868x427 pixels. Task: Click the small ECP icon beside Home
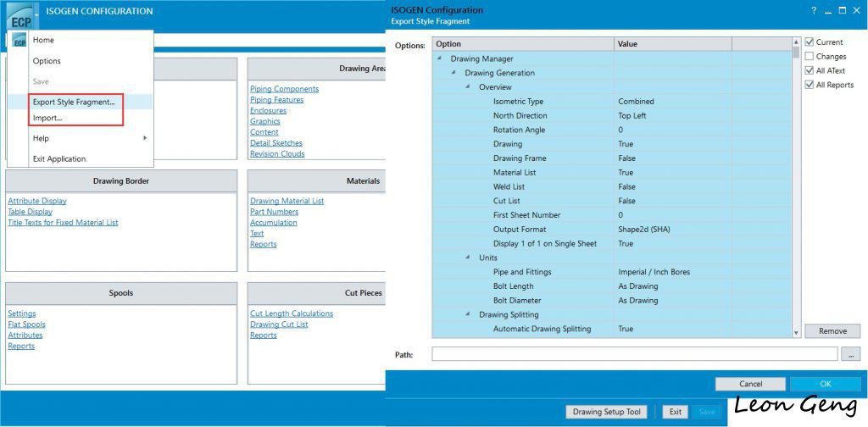coord(19,41)
